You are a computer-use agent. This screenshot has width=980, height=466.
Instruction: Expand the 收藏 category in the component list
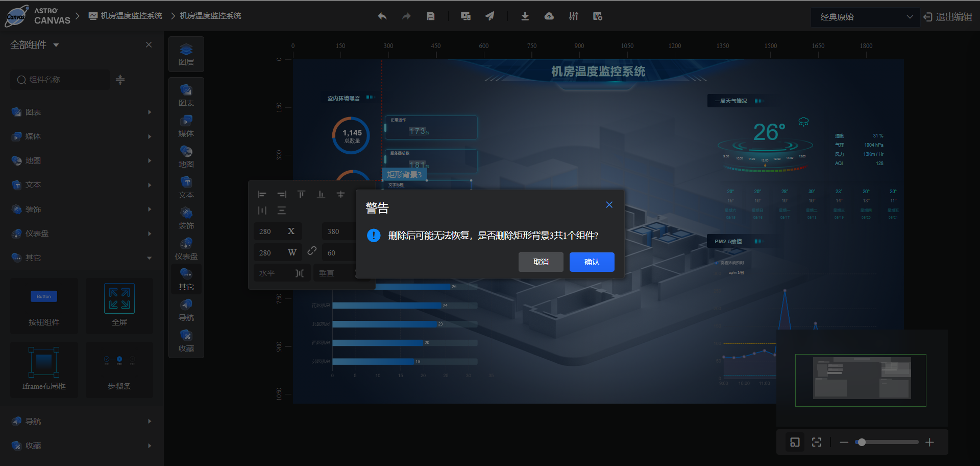coord(82,446)
